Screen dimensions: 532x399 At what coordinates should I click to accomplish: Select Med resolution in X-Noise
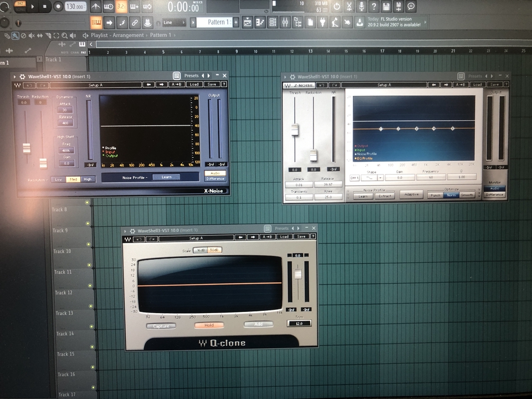pos(73,180)
